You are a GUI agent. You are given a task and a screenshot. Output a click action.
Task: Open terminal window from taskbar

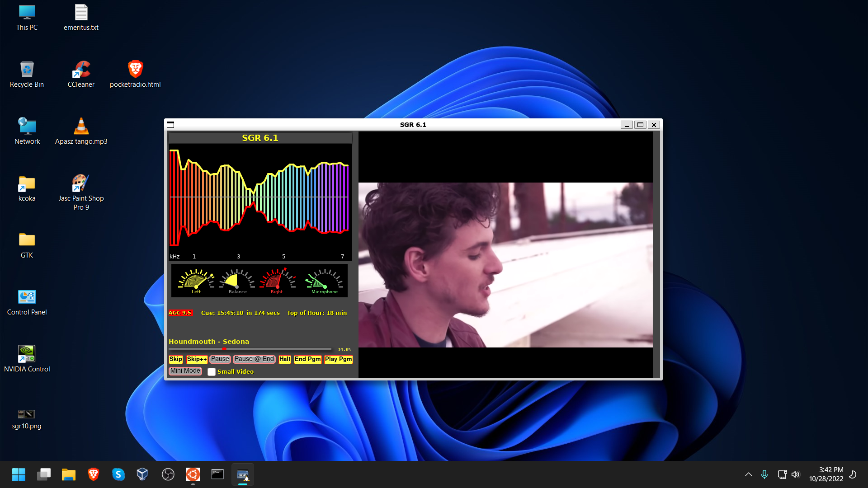pos(217,474)
